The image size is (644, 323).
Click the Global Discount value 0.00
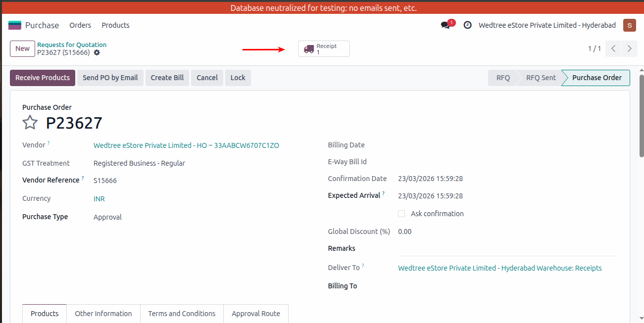tap(404, 231)
